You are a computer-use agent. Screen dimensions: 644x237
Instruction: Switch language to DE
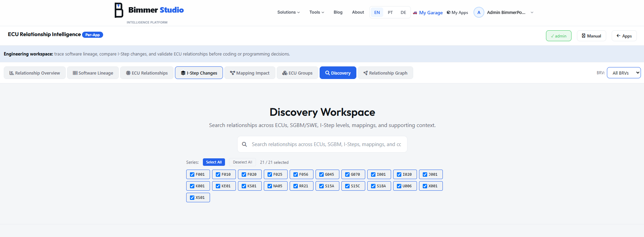point(403,13)
